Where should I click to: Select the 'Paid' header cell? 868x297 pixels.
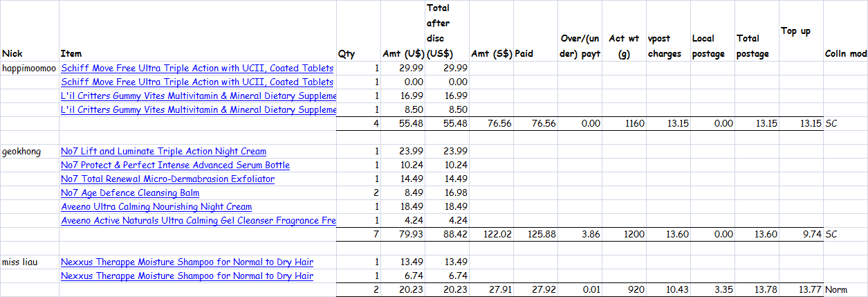click(535, 31)
